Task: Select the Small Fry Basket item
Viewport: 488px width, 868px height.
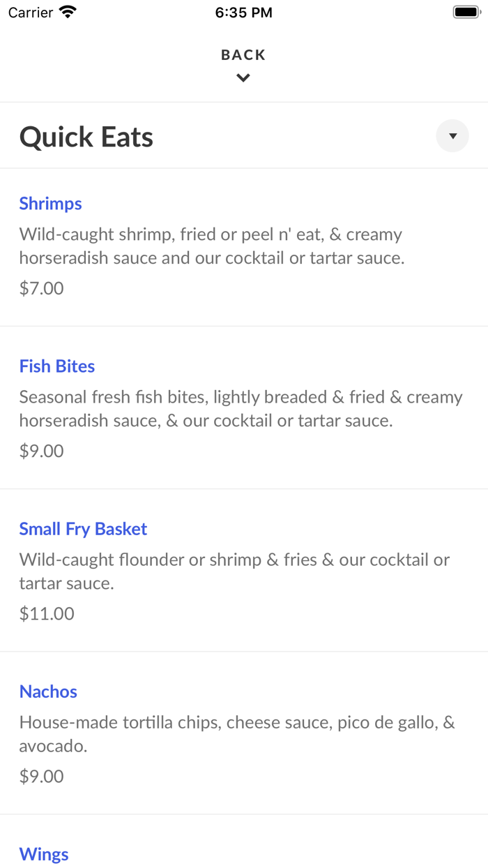Action: pos(83,529)
